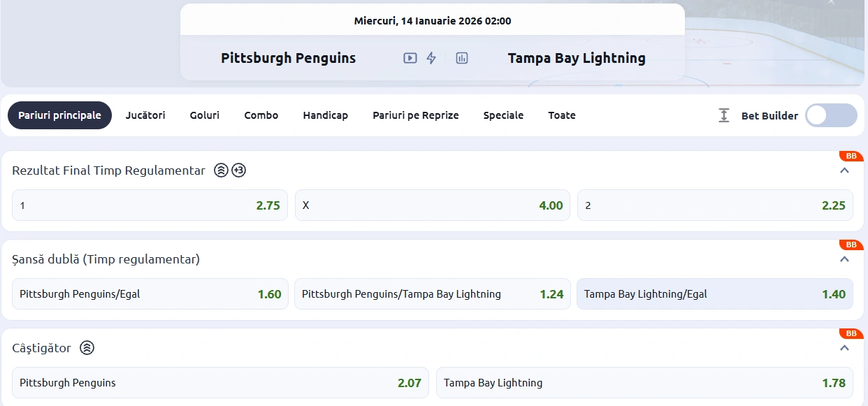This screenshot has width=868, height=406.
Task: Enable the Bet Builder switch
Action: tap(830, 115)
